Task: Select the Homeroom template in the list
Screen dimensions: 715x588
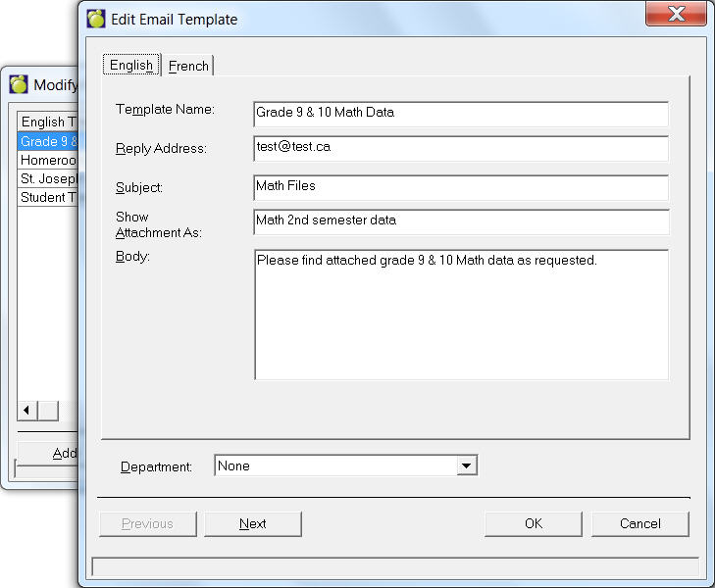Action: click(x=48, y=160)
